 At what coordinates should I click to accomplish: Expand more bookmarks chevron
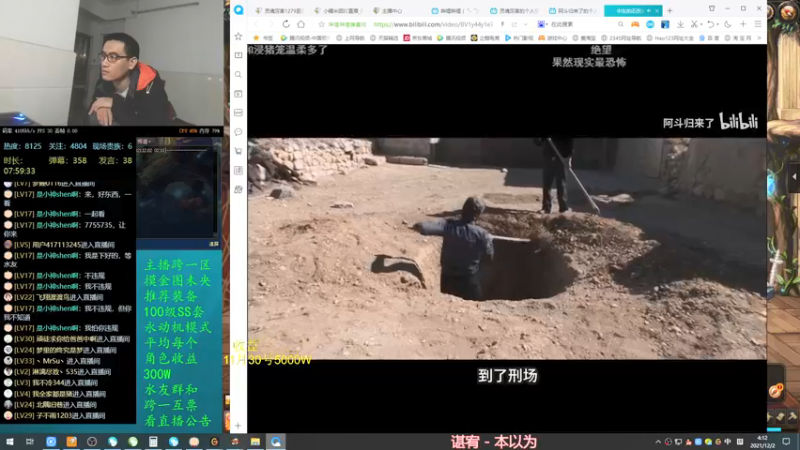tap(760, 38)
